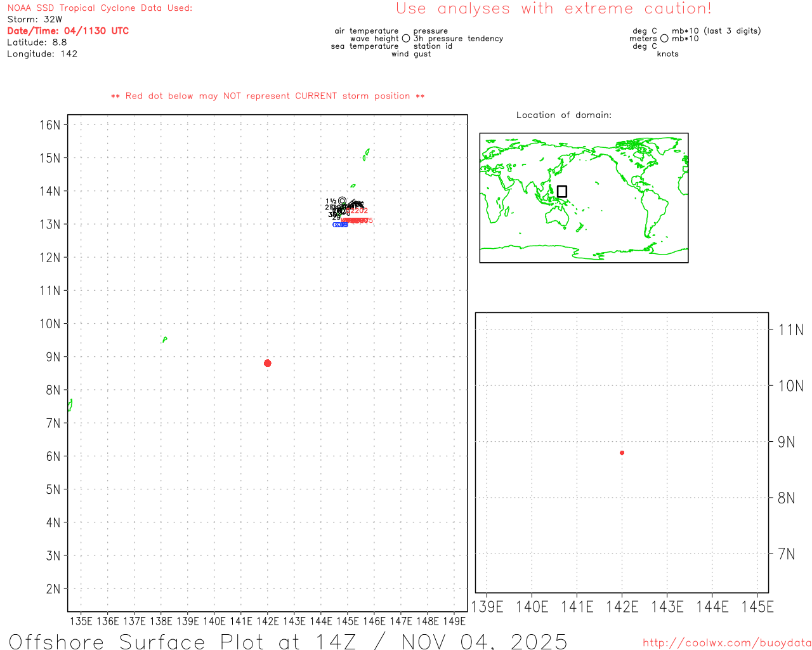Select the 'Storm: 32W' text

click(35, 20)
